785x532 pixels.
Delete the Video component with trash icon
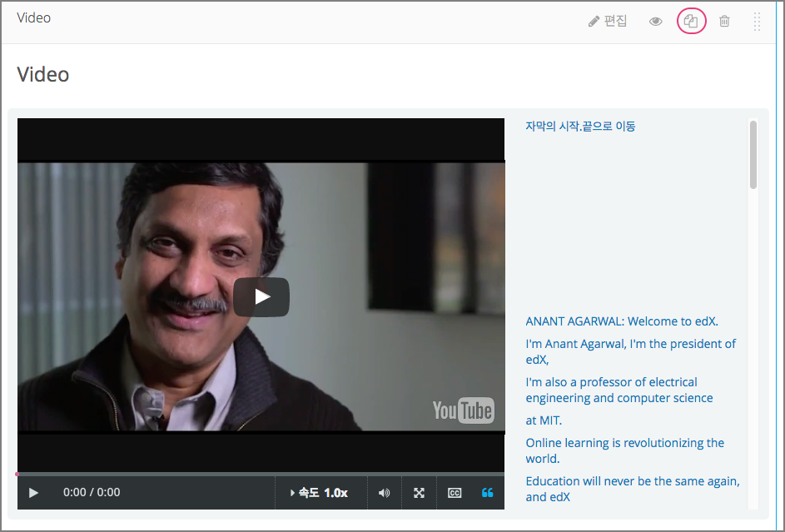click(x=724, y=21)
